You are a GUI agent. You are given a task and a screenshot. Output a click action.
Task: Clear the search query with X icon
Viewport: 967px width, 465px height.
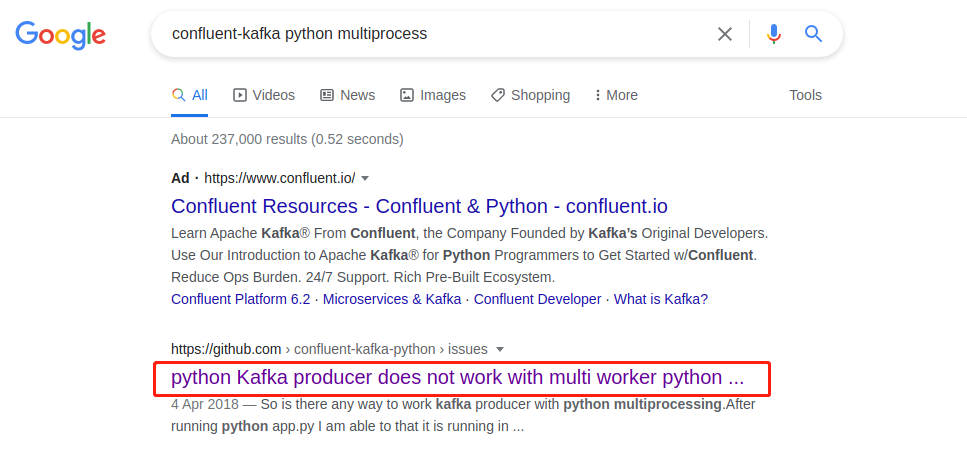click(x=725, y=34)
